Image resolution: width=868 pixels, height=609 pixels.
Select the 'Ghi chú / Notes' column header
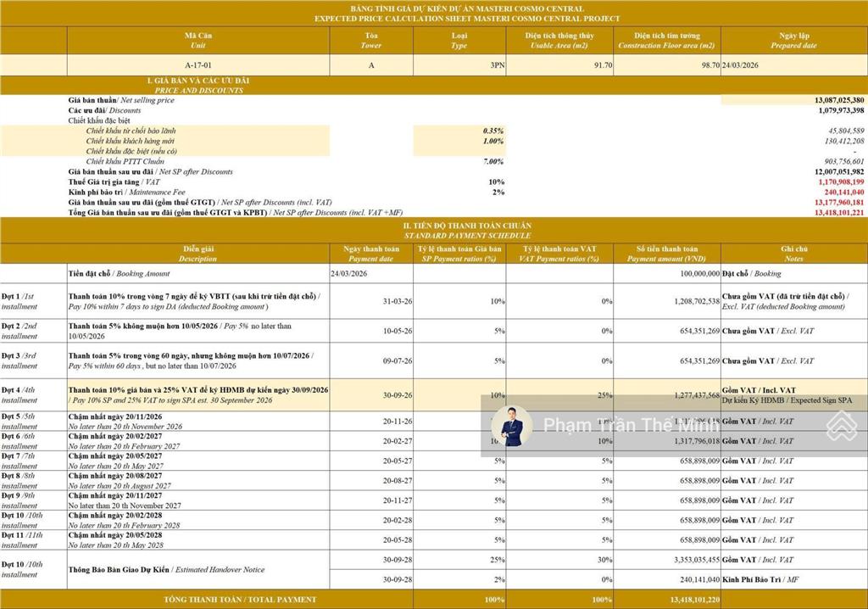click(x=794, y=254)
